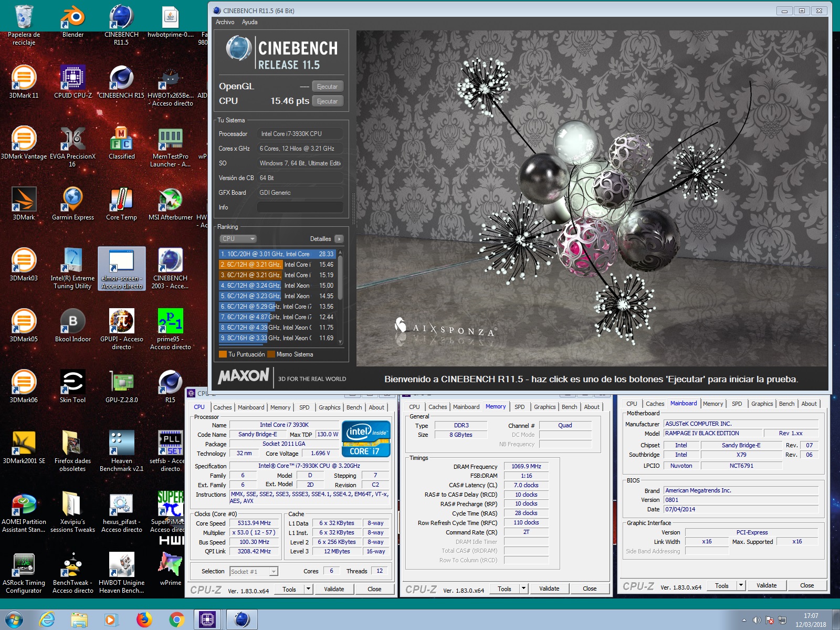Run the CPU test with Ejecutar

tap(328, 101)
